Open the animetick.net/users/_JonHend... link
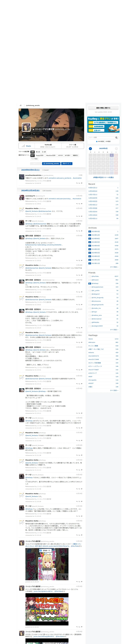 click(x=60, y=178)
